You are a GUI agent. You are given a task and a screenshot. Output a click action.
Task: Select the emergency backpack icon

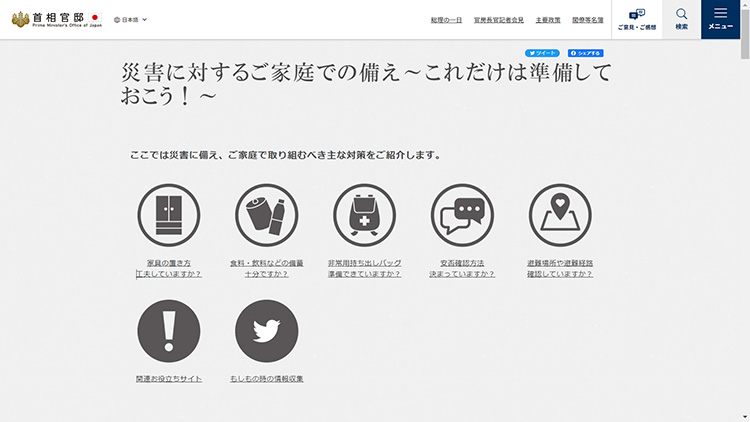pos(364,216)
